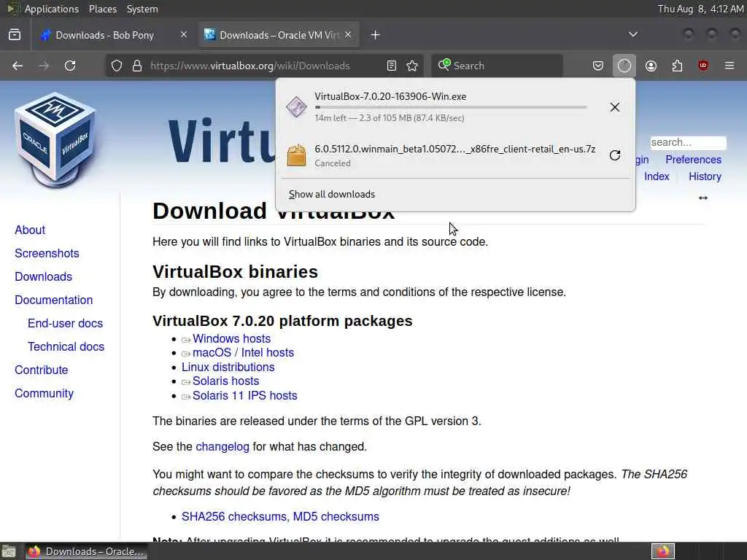The height and width of the screenshot is (560, 747).
Task: Open the Firefox hamburger menu
Action: click(729, 66)
